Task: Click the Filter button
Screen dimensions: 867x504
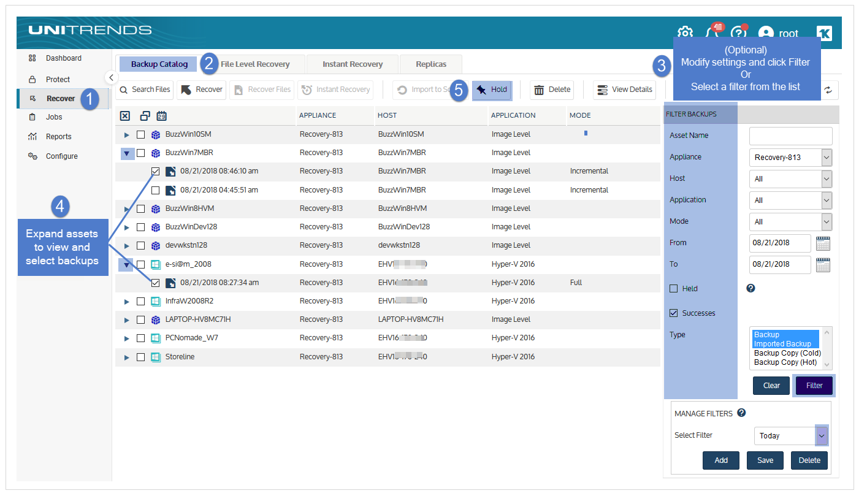Action: [814, 386]
